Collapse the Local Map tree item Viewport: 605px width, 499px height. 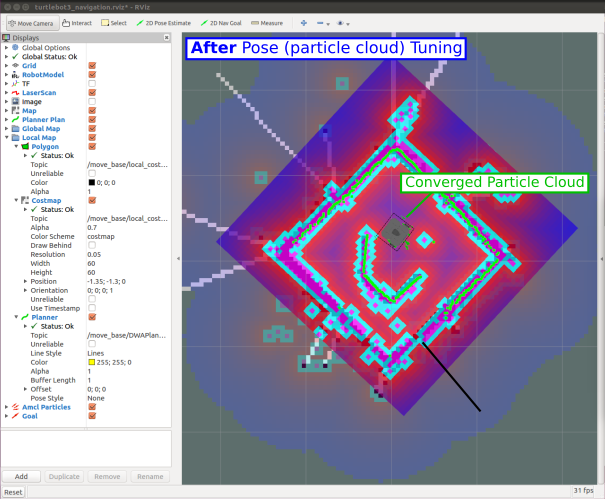click(6, 137)
